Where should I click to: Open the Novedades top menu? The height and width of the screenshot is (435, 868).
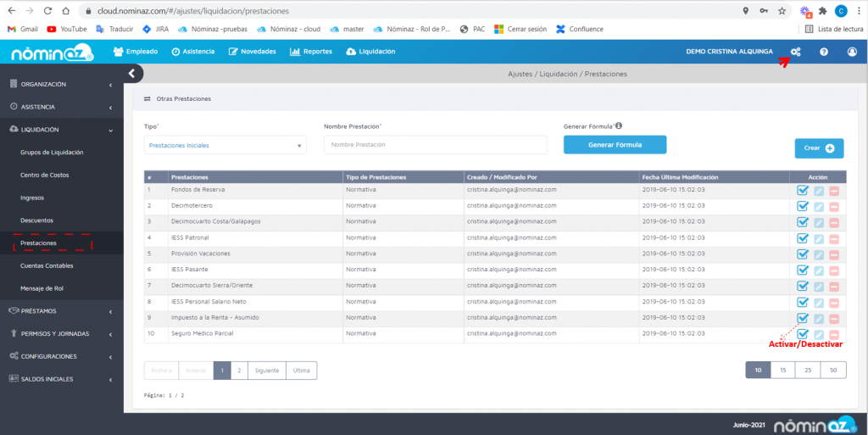click(253, 52)
